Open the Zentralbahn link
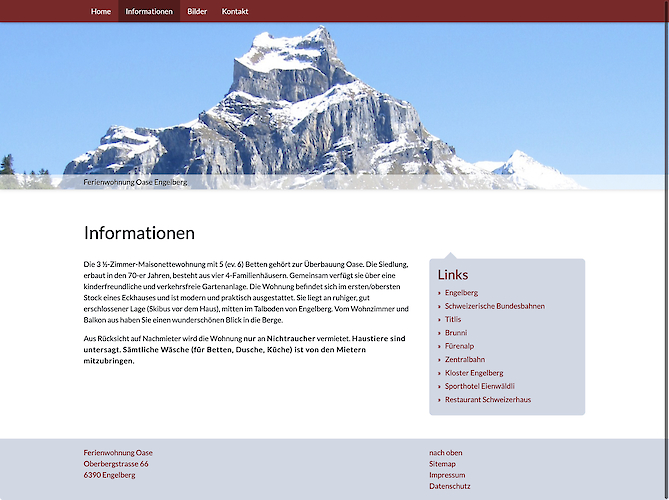The width and height of the screenshot is (669, 500). (465, 359)
